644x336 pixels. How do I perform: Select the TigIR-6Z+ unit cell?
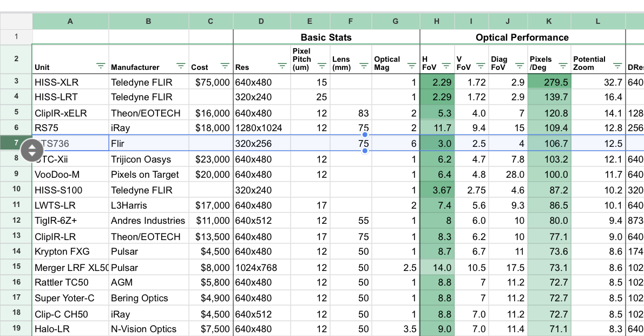pos(70,221)
